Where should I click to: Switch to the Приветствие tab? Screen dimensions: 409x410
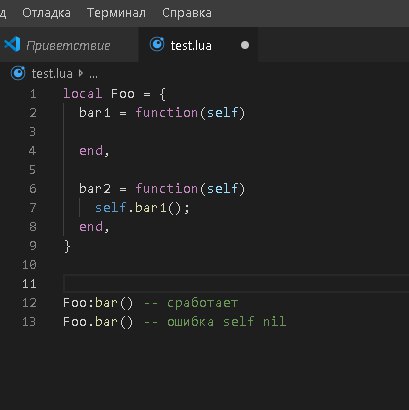pos(68,45)
